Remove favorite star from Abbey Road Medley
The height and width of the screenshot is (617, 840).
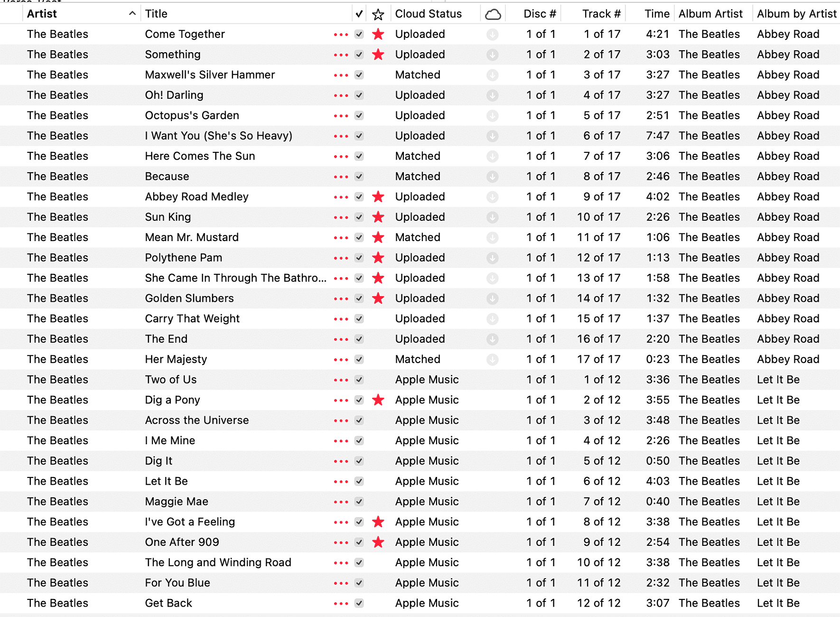378,196
